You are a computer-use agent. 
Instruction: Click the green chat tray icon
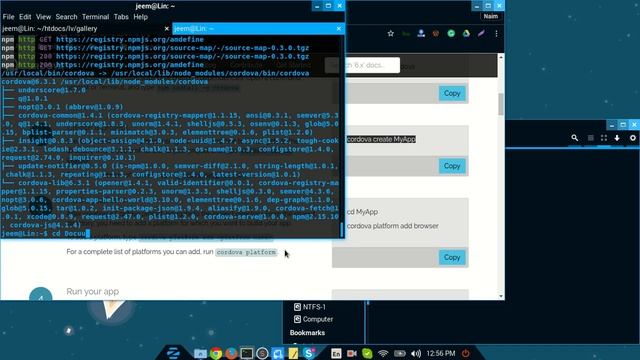point(367,353)
